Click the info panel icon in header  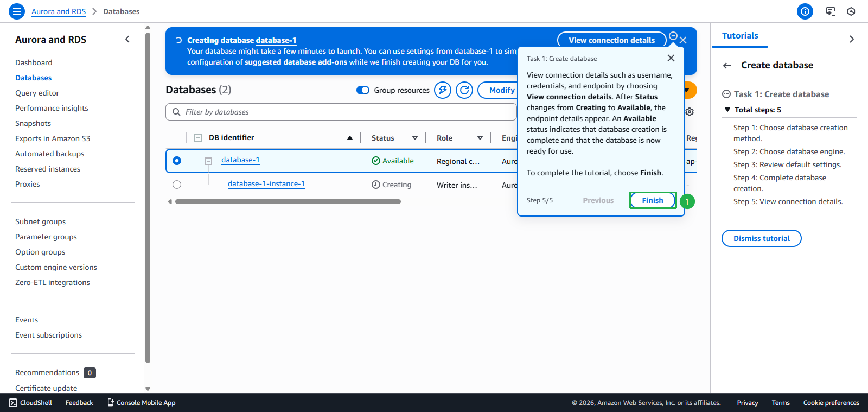pos(805,11)
